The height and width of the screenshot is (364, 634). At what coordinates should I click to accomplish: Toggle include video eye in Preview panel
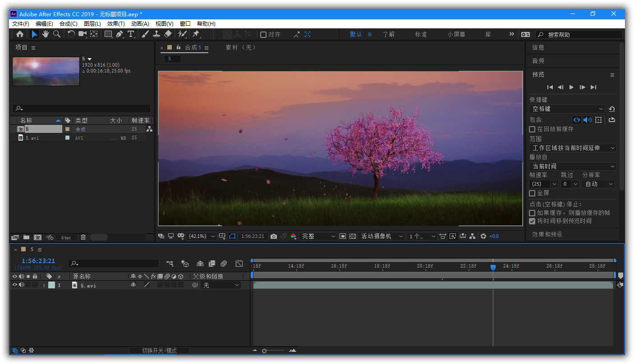click(x=576, y=120)
